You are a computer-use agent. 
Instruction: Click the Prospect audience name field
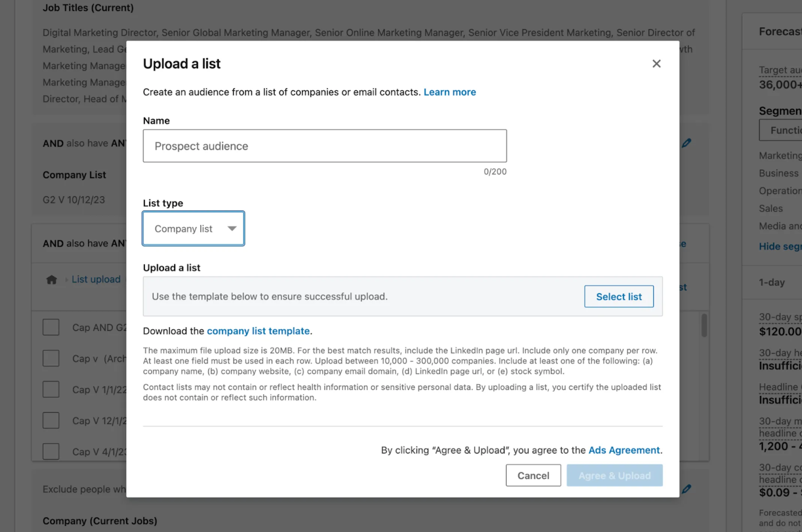click(325, 146)
